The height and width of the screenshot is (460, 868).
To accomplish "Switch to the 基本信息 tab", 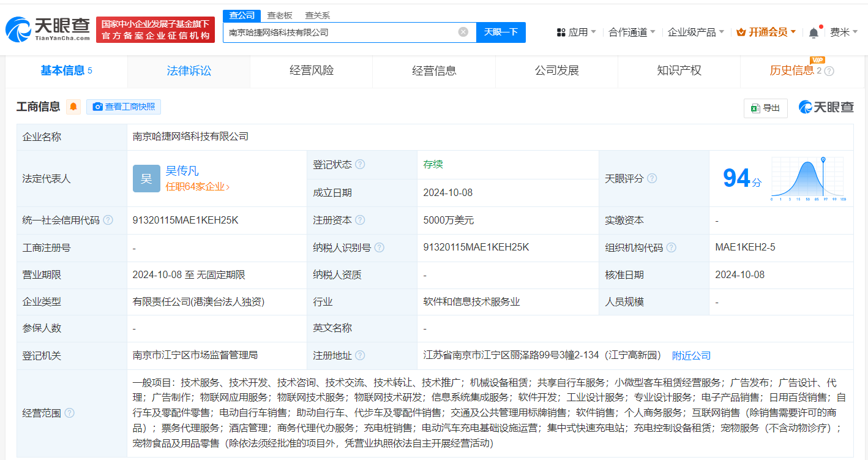I will coord(66,71).
